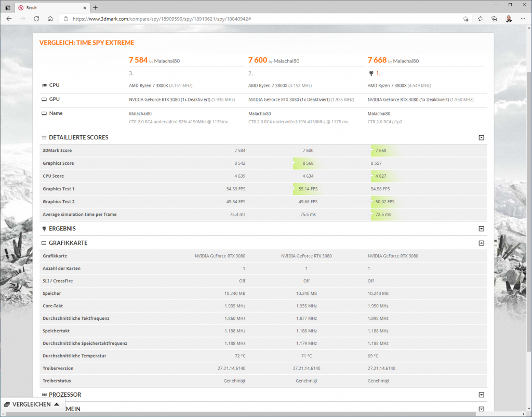The image size is (532, 417).
Task: Open the 7 584 score result link
Action: (x=138, y=60)
